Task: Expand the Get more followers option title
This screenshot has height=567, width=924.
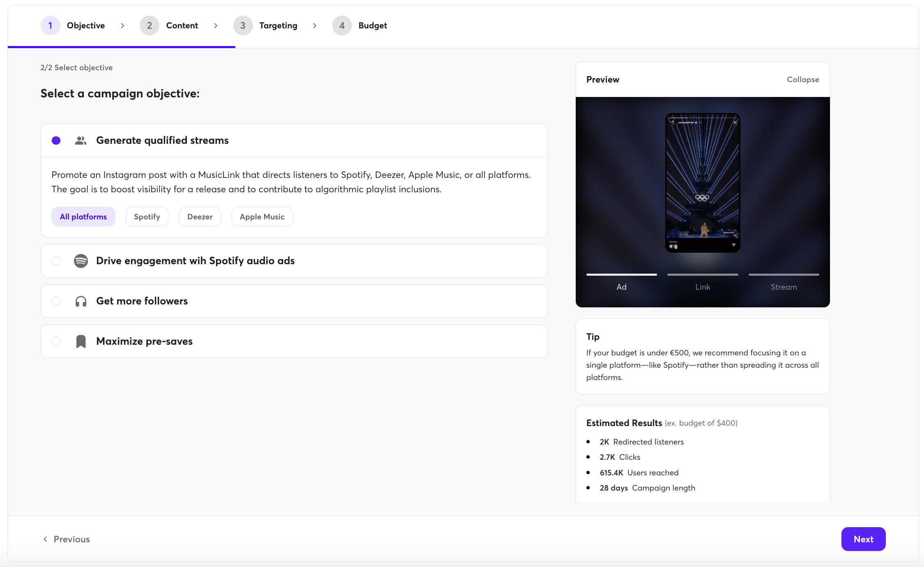Action: 142,301
